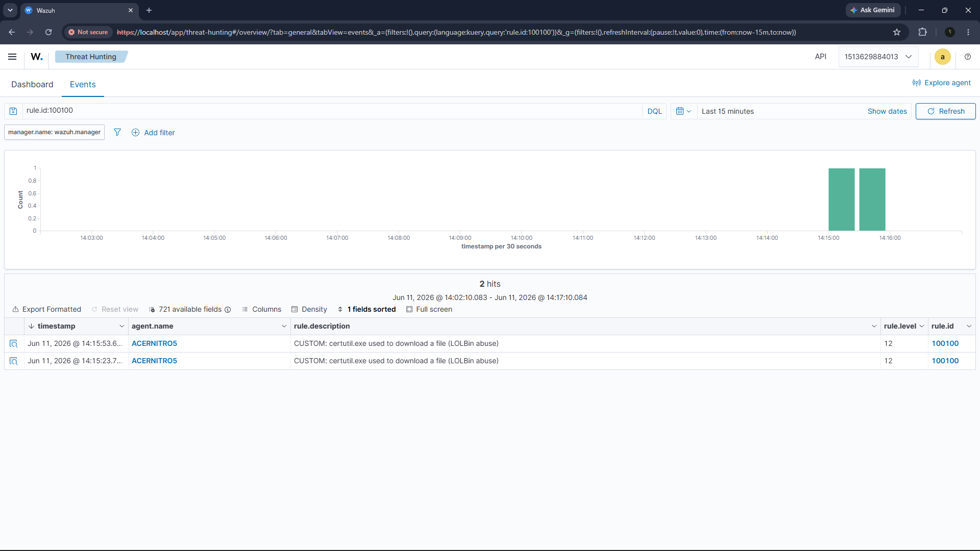Open the user avatar menu
Viewport: 980px width, 551px height.
[x=943, y=57]
